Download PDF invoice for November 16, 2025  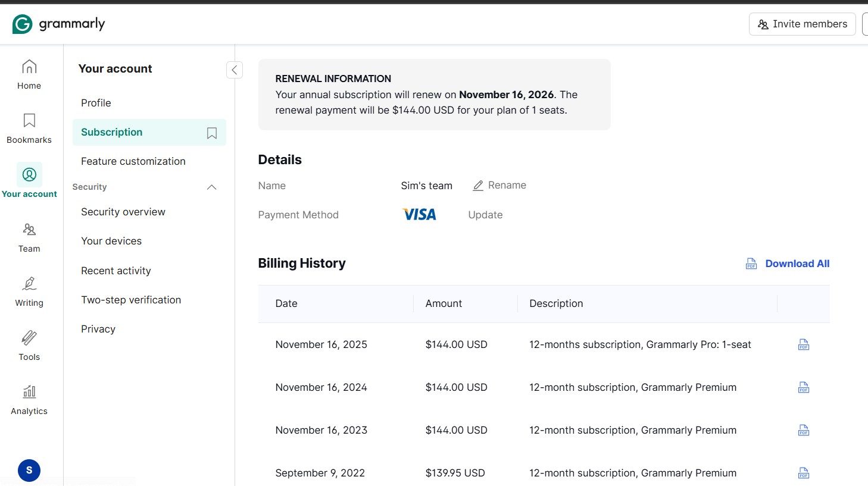(804, 344)
